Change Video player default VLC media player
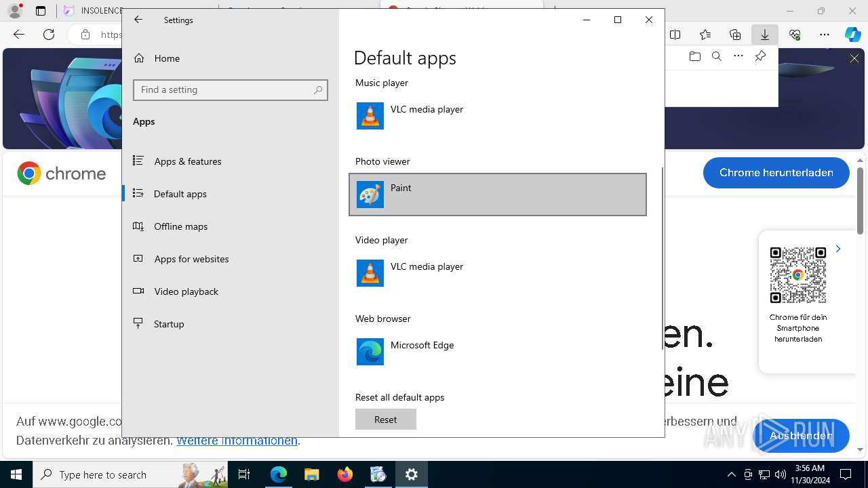Viewport: 868px width, 488px height. pos(498,273)
